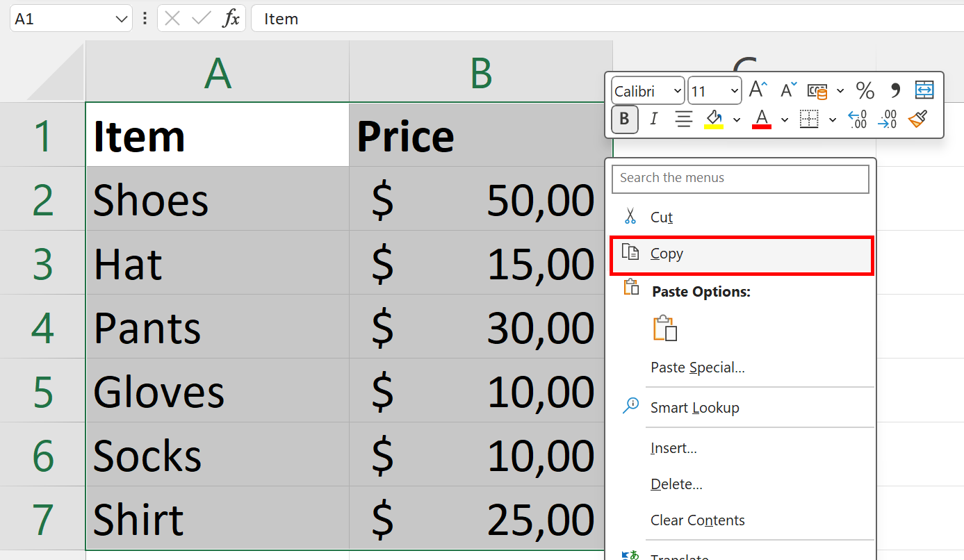The height and width of the screenshot is (560, 964).
Task: Click cell containing Hat
Action: click(218, 263)
